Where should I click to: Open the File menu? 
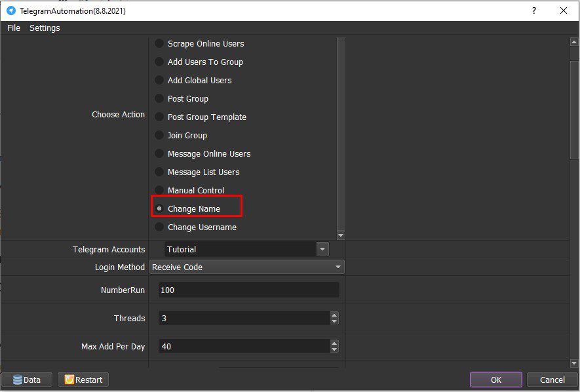[14, 28]
